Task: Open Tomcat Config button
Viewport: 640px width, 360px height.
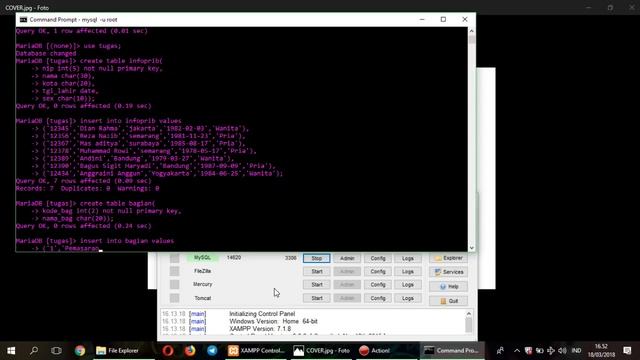Action: coord(378,298)
